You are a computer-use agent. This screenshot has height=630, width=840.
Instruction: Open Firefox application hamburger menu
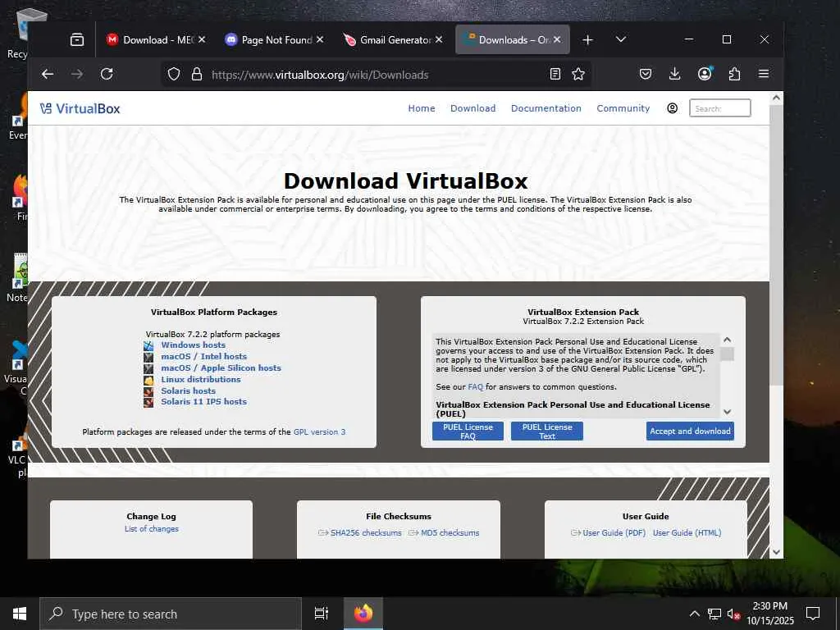(764, 74)
